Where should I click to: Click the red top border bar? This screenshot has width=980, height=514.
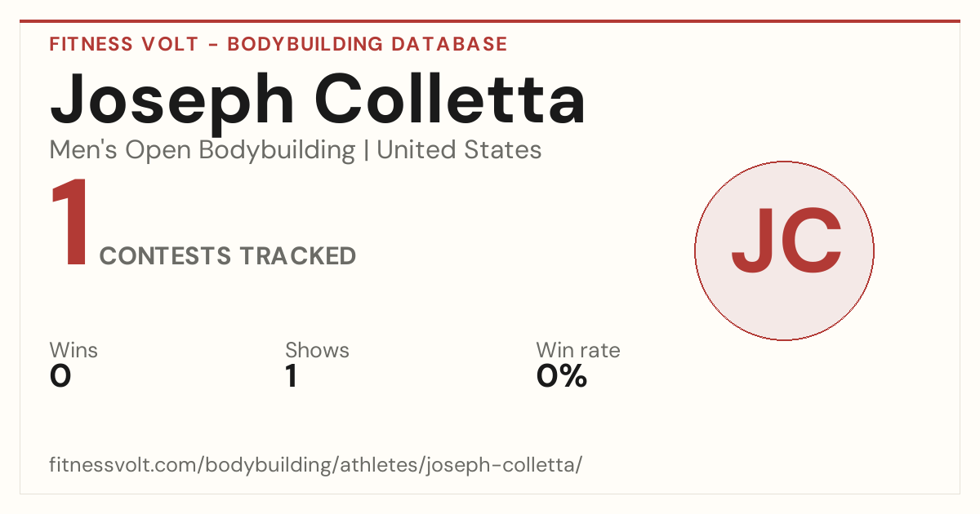click(490, 21)
